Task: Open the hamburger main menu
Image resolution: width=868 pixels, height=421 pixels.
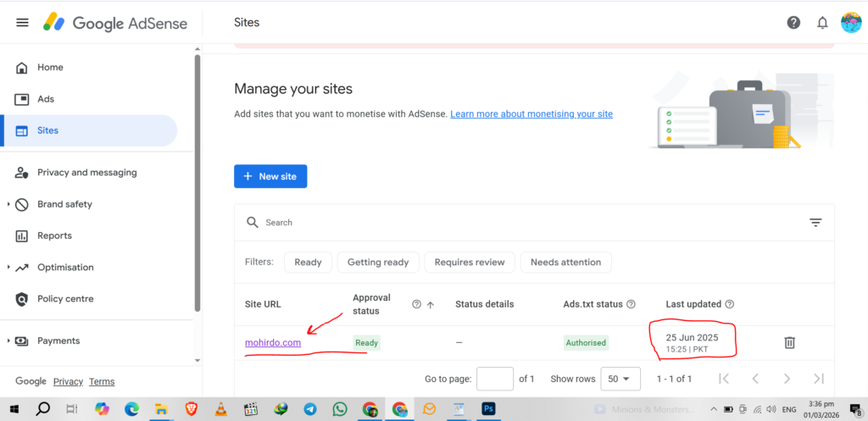Action: 23,23
